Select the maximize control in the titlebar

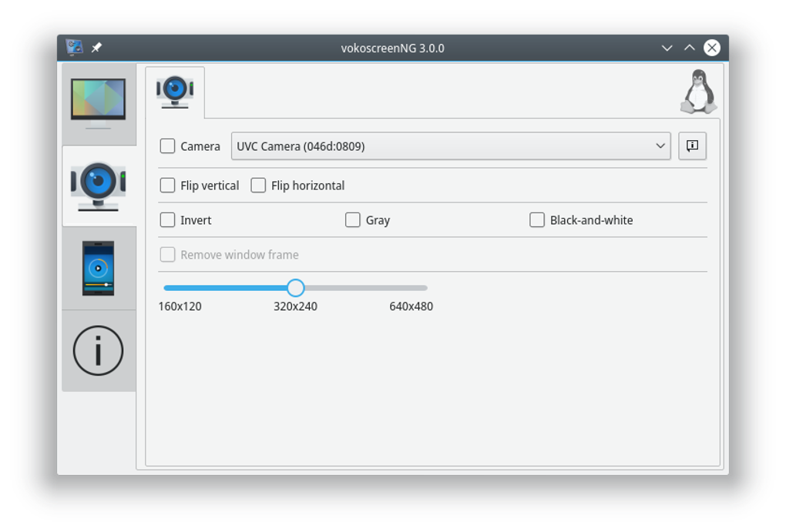coord(687,46)
